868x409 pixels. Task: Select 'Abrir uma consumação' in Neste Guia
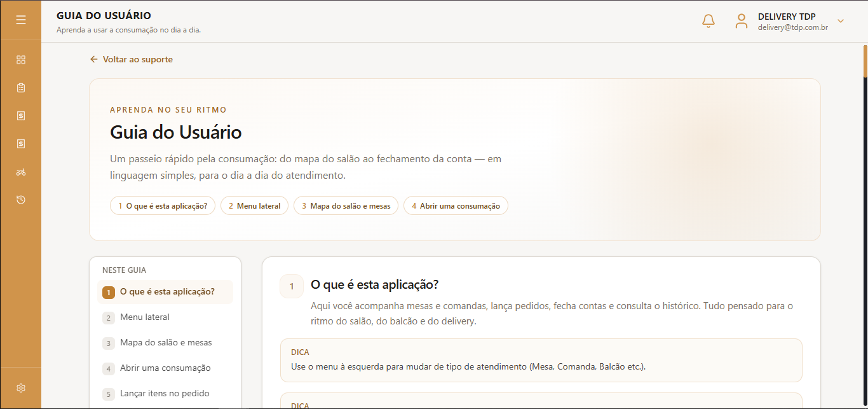click(165, 368)
